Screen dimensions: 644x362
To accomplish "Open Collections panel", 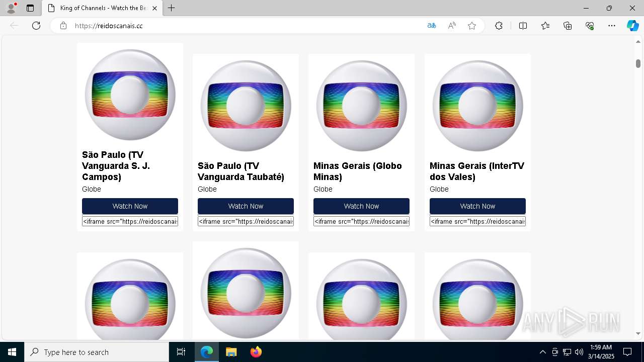I will click(x=568, y=26).
